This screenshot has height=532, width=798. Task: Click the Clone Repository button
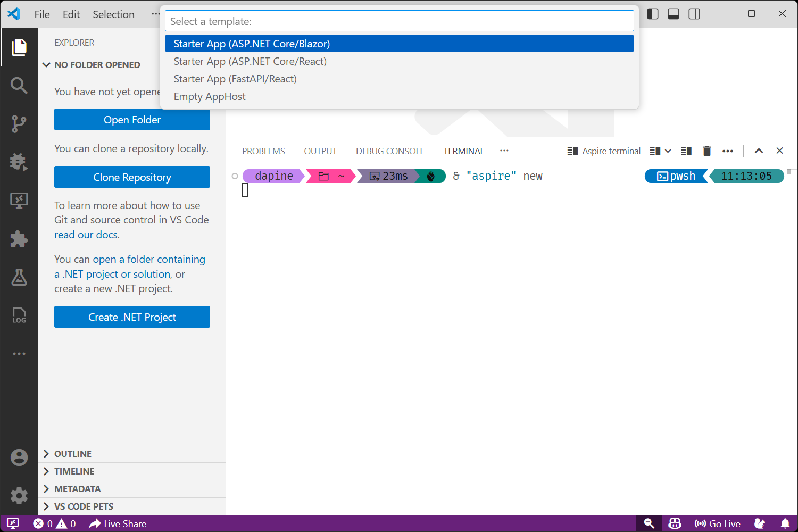coord(132,177)
